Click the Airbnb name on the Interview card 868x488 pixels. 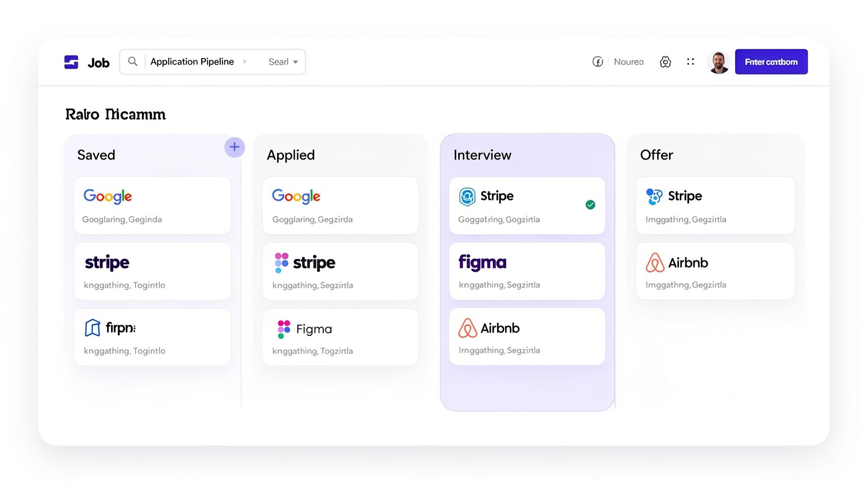coord(500,328)
